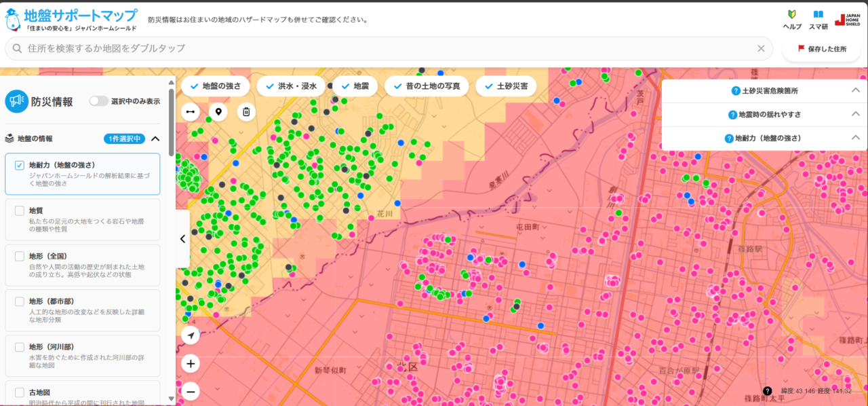Image resolution: width=868 pixels, height=406 pixels.
Task: Enable the 地質 checkbox
Action: click(x=20, y=210)
